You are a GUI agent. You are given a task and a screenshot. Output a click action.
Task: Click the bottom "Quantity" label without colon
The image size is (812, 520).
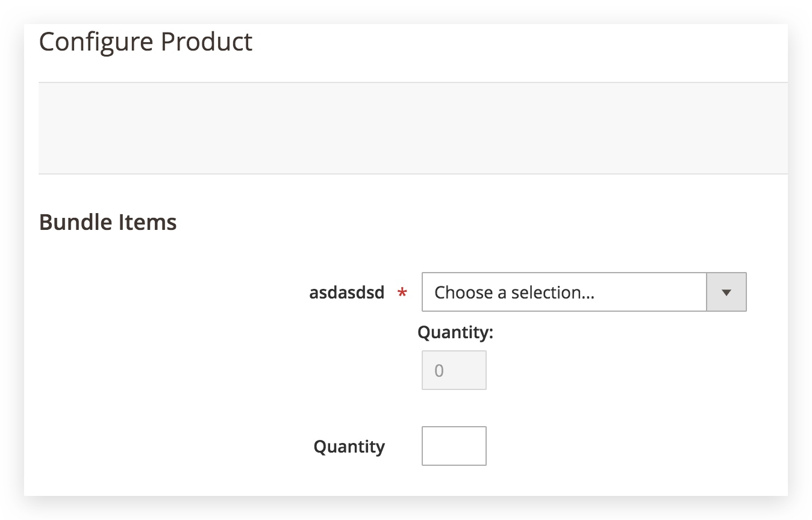click(349, 447)
